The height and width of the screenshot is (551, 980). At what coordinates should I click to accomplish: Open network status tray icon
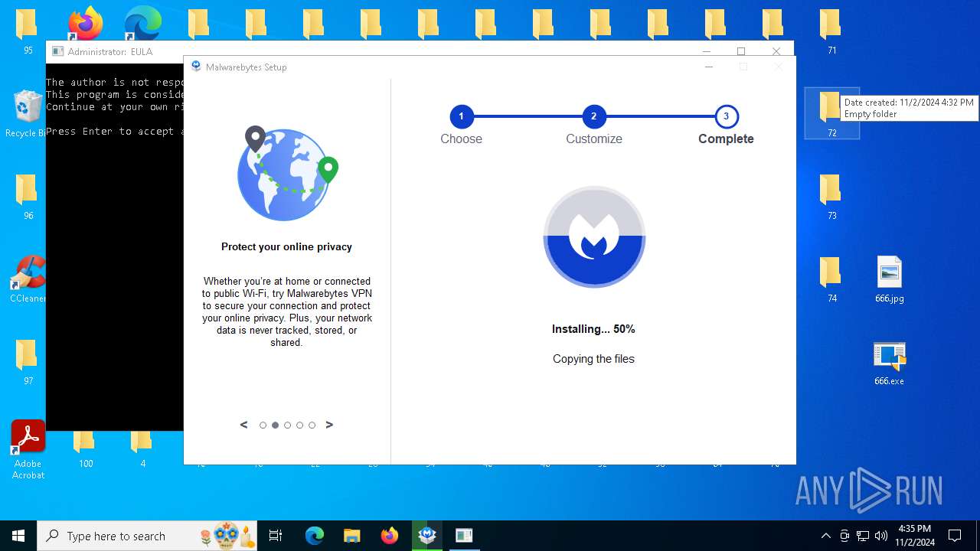click(x=863, y=536)
